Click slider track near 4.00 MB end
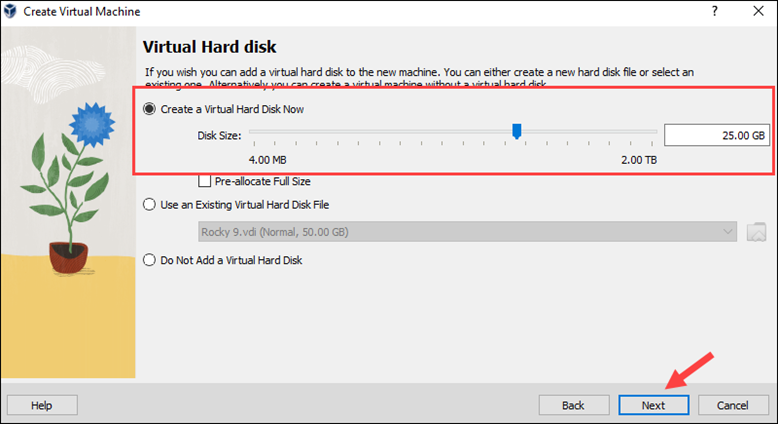Image resolution: width=778 pixels, height=424 pixels. click(260, 132)
